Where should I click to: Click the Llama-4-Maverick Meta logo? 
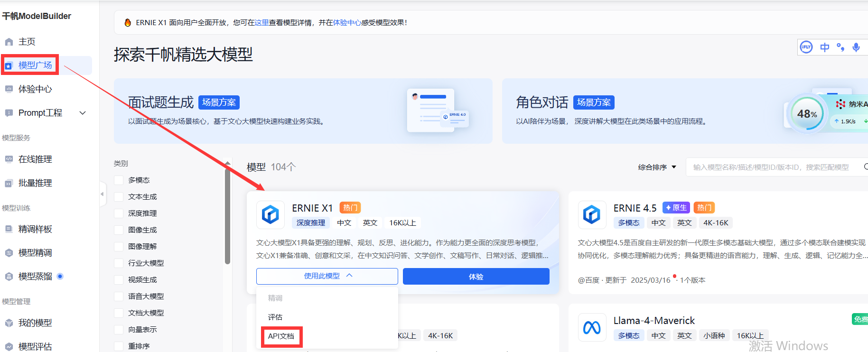(x=592, y=327)
